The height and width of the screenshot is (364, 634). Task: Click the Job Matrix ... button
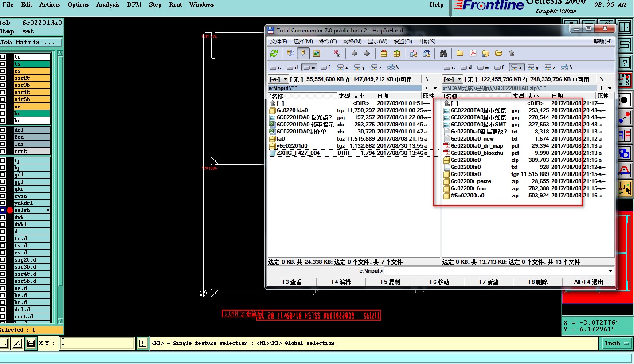pyautogui.click(x=31, y=43)
